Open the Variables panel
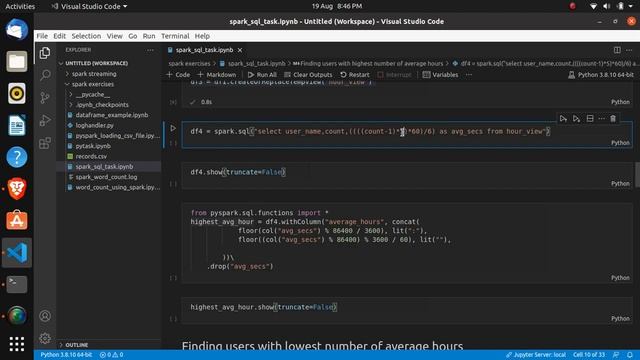Image resolution: width=640 pixels, height=360 pixels. point(440,75)
